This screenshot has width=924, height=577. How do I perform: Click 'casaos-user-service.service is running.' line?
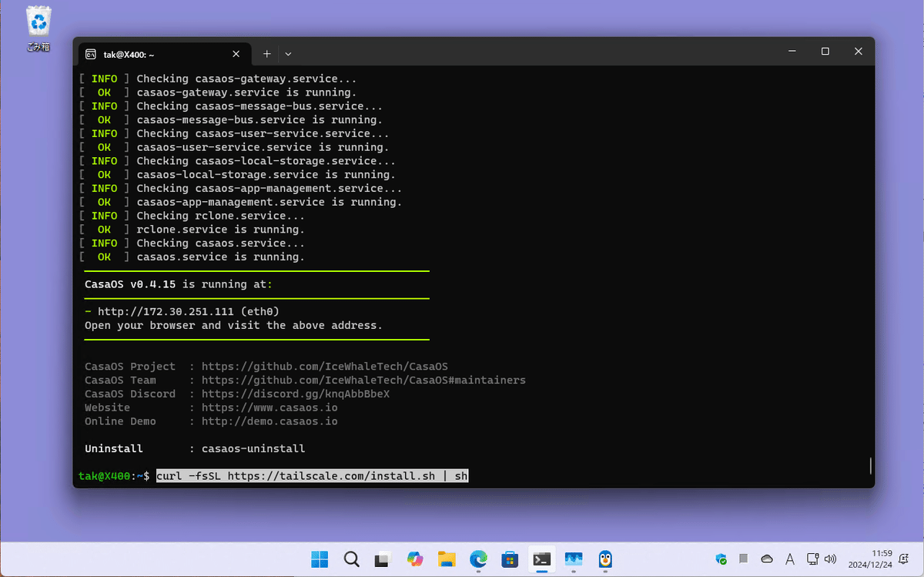click(x=263, y=147)
